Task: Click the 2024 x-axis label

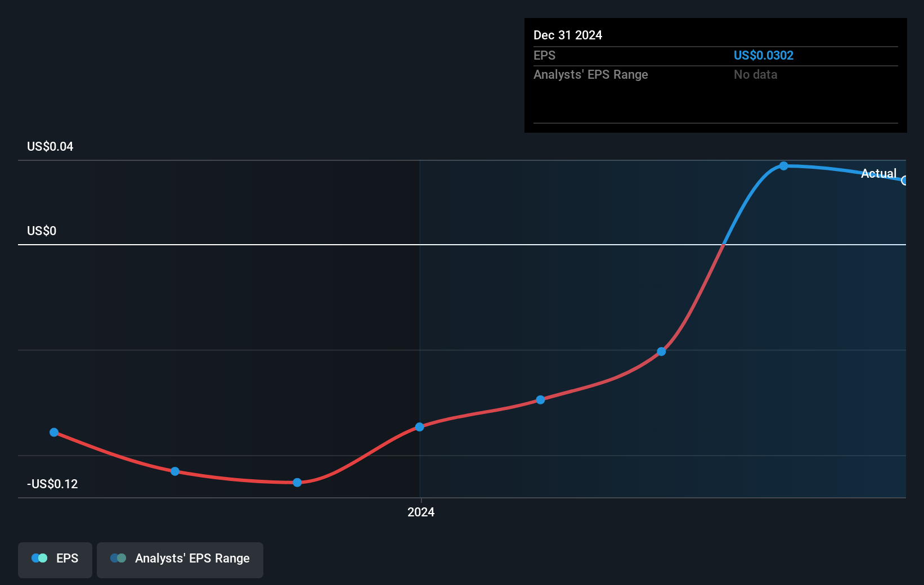Action: tap(421, 512)
